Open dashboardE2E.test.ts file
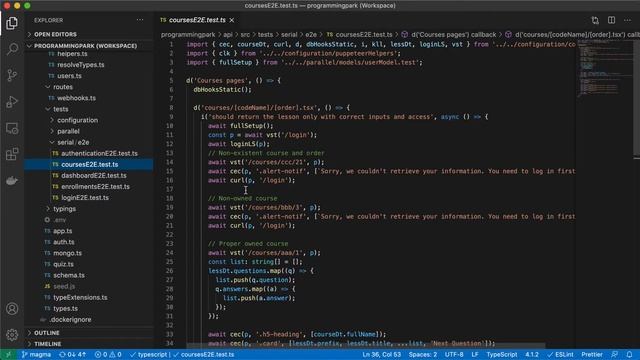This screenshot has width=640, height=360. tap(89, 175)
